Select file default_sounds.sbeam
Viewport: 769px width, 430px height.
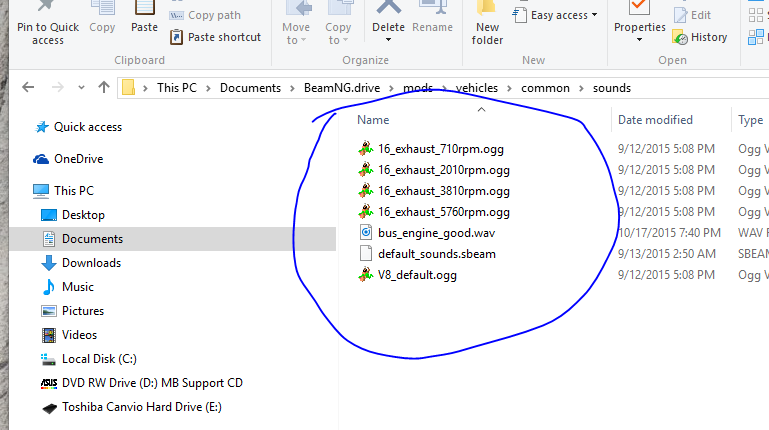tap(436, 254)
